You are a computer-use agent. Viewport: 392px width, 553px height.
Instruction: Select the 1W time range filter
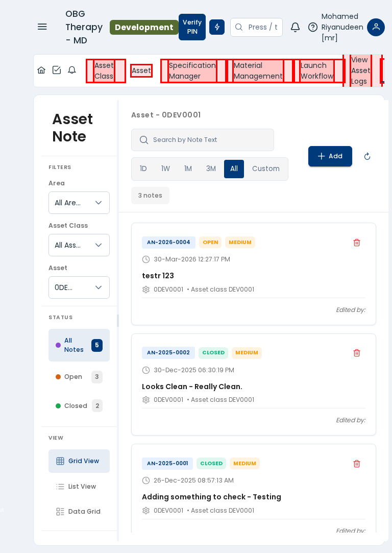165,169
